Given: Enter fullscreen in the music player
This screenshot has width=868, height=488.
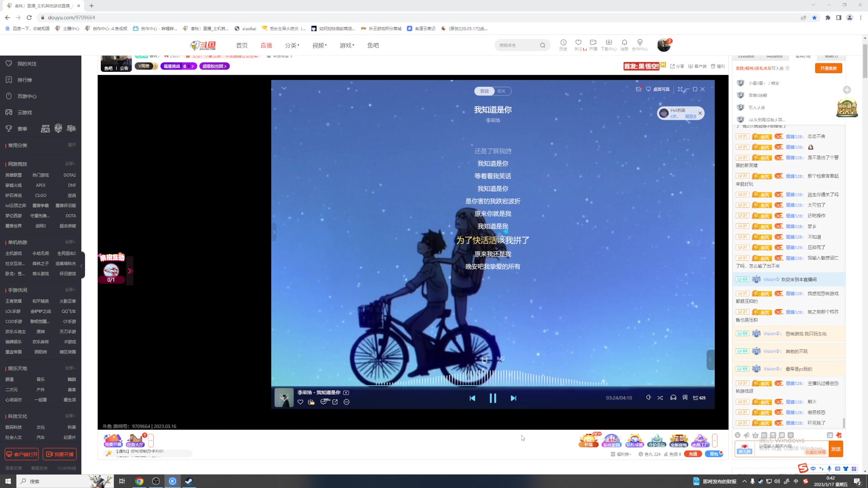Looking at the screenshot, I should 680,89.
